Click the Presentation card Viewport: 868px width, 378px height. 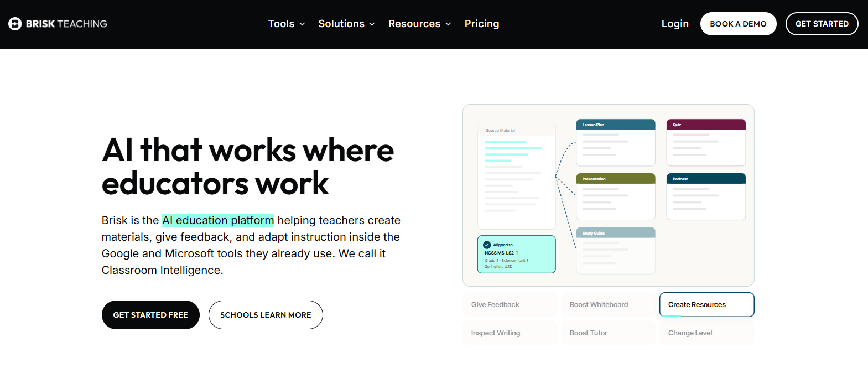click(616, 196)
